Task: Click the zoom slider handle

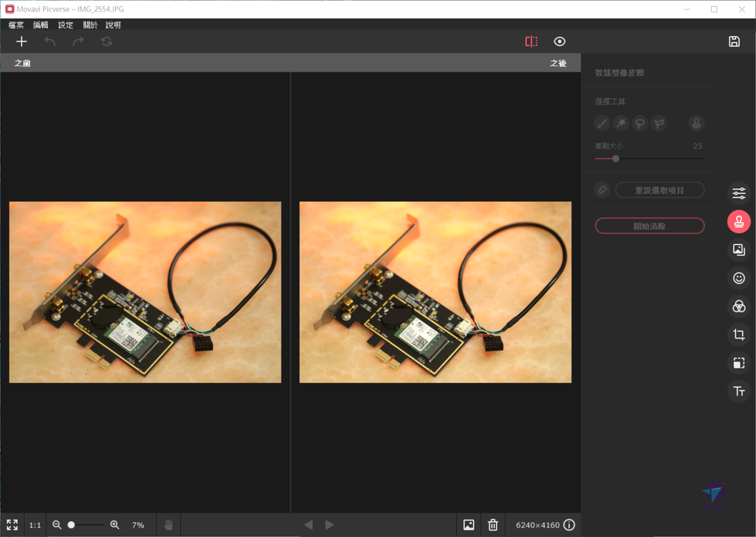Action: tap(72, 525)
